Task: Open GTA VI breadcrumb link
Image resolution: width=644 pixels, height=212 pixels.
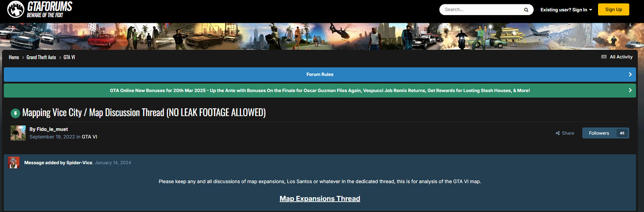Action: click(70, 57)
